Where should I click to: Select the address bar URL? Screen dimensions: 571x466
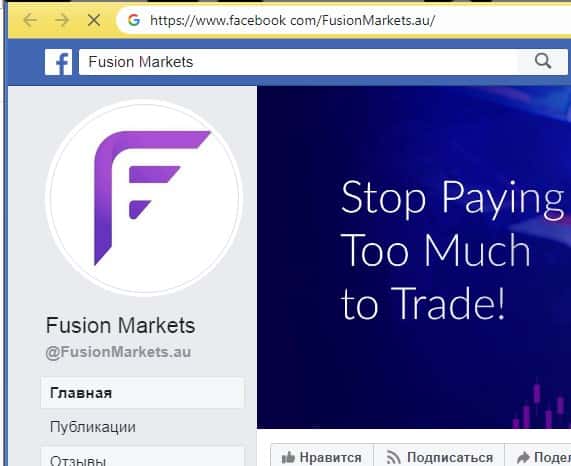pyautogui.click(x=292, y=20)
